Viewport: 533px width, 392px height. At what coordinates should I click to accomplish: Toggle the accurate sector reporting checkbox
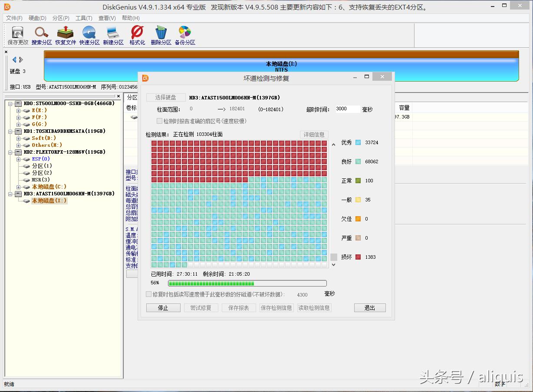pos(160,121)
